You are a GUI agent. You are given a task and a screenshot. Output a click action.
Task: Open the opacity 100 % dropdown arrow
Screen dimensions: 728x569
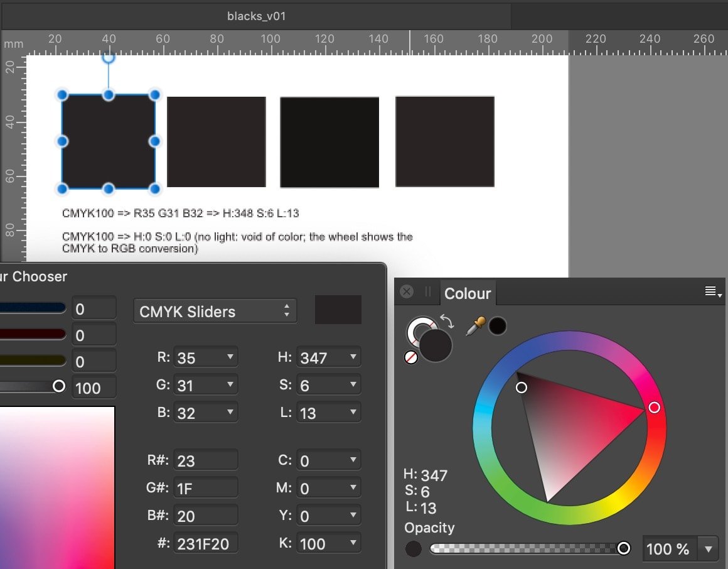[x=709, y=549]
